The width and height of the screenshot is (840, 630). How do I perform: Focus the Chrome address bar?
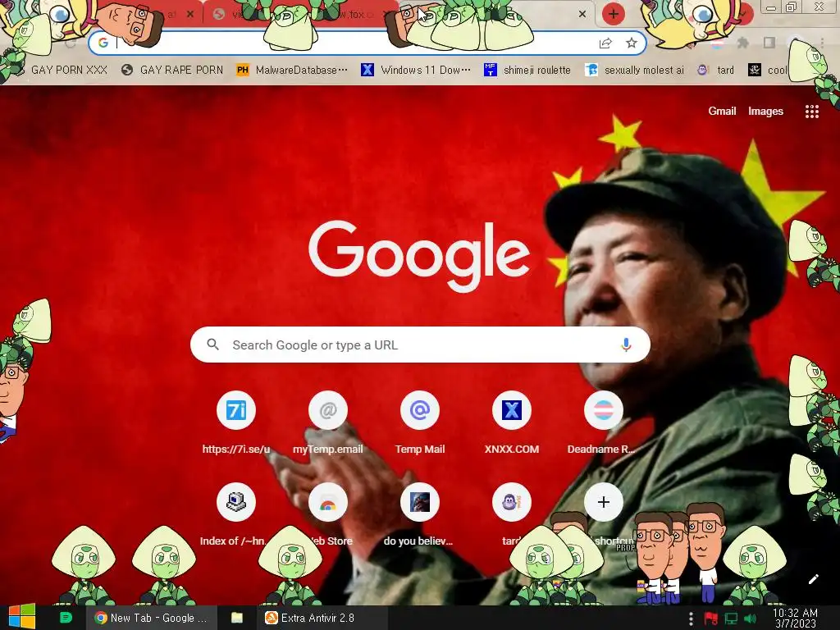coord(367,43)
